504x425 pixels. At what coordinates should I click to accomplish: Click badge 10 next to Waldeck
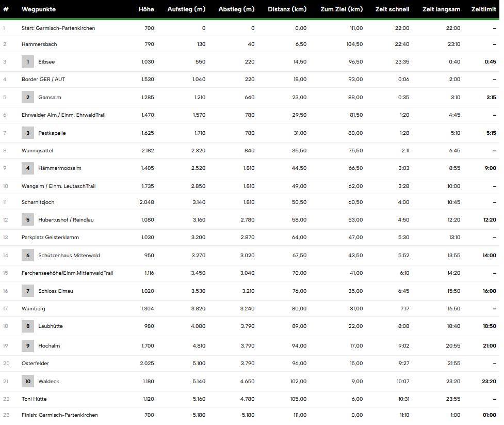tap(28, 382)
